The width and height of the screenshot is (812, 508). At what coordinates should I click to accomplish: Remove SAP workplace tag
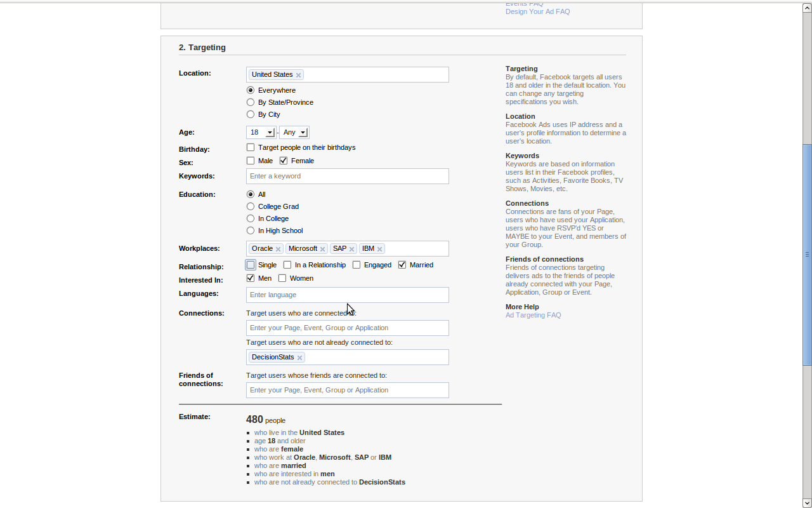351,249
